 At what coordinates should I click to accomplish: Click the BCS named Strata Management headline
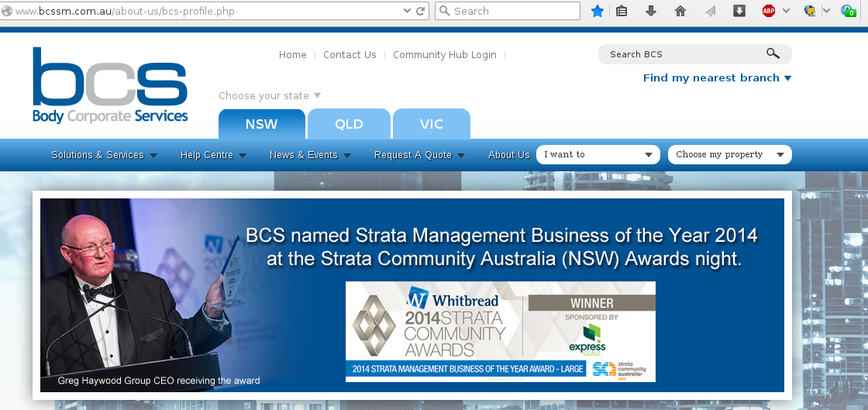point(501,246)
